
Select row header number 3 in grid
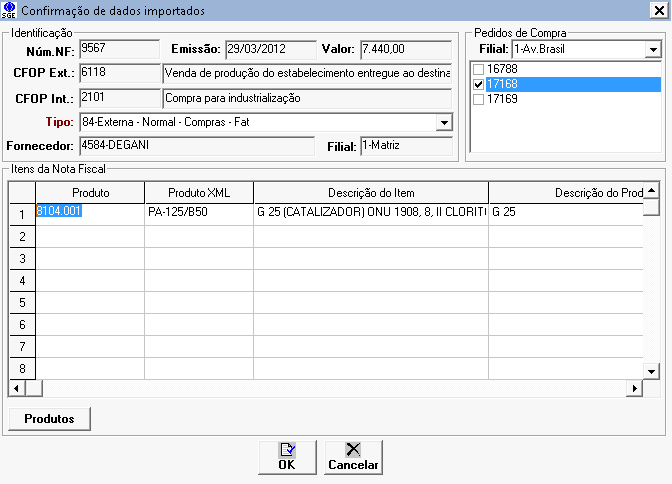[21, 259]
